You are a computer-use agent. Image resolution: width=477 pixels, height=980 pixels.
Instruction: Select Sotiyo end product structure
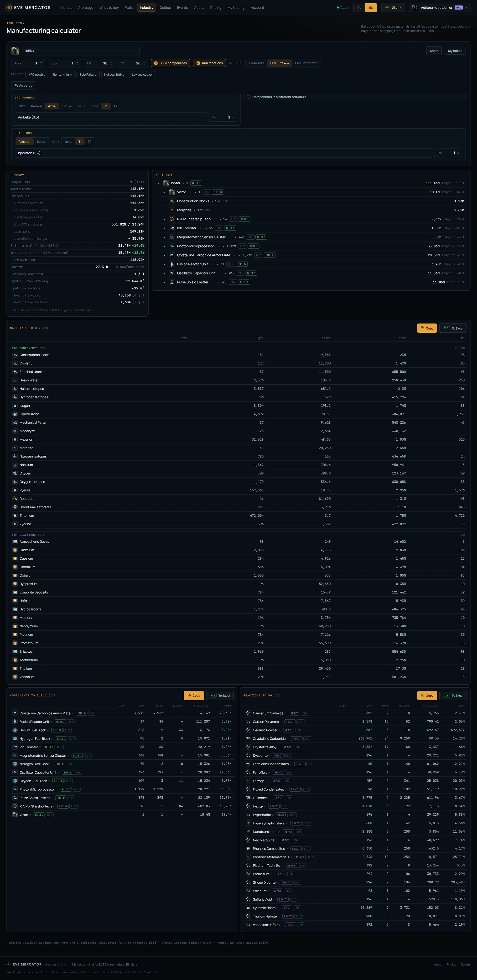click(67, 106)
